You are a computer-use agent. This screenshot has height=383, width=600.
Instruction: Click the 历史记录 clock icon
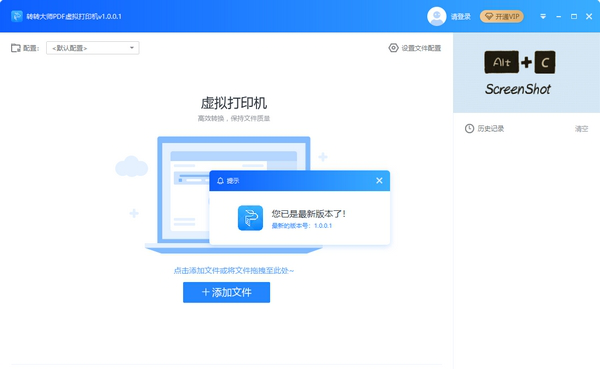click(469, 129)
